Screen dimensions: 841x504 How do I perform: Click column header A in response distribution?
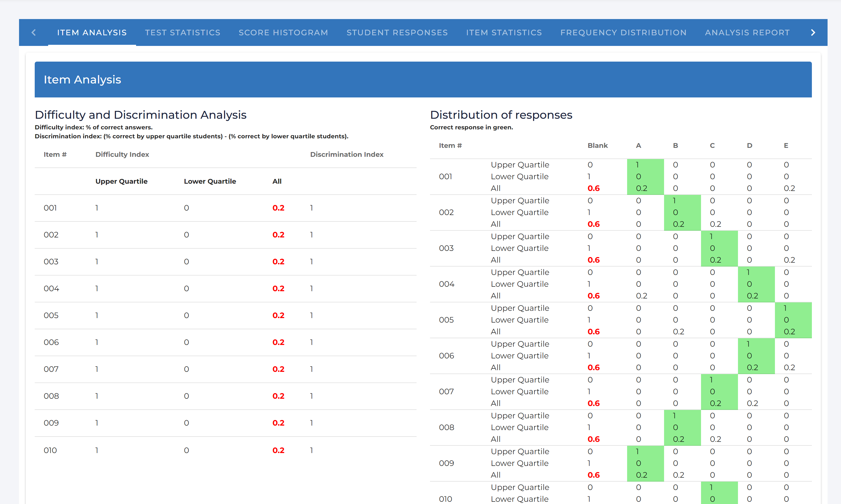pos(639,145)
